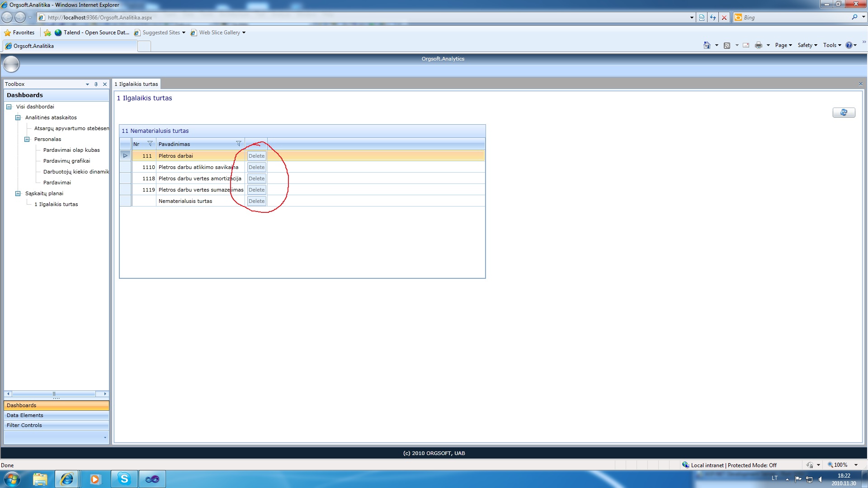This screenshot has width=868, height=488.
Task: Pin the Toolbox panel
Action: click(96, 84)
